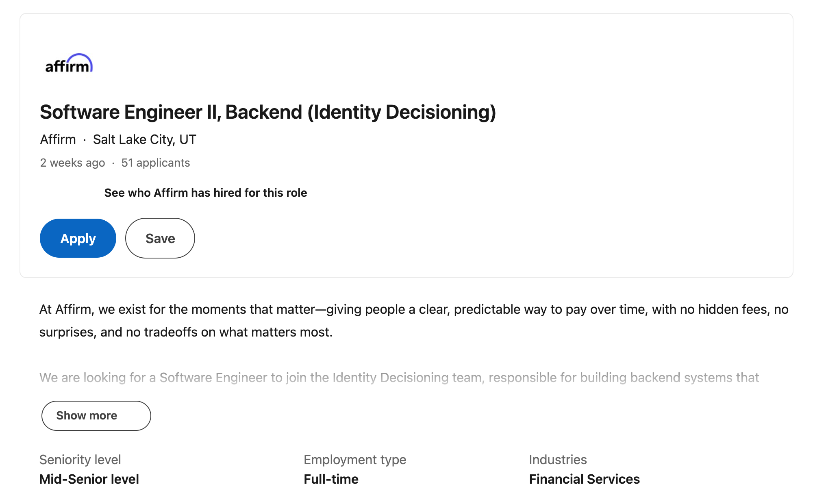Screen dimensions: 813x504
Task: Select the 'Mid-Senior level' value
Action: pos(89,479)
